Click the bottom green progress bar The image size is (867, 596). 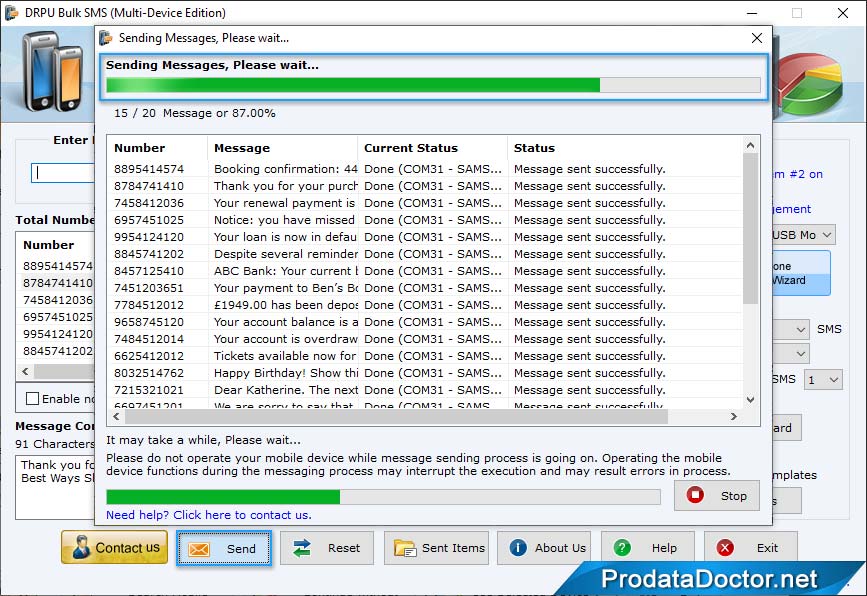(x=383, y=496)
